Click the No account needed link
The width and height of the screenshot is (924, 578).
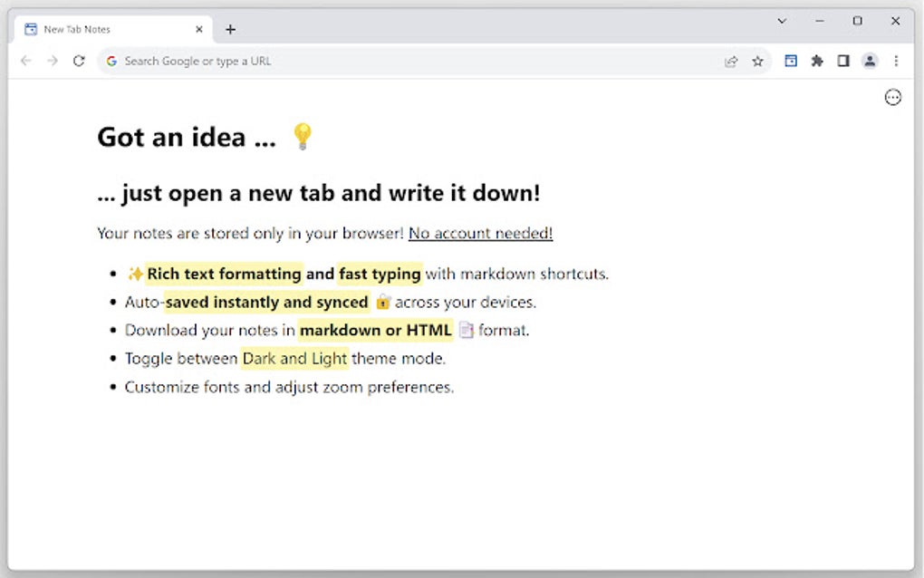479,233
